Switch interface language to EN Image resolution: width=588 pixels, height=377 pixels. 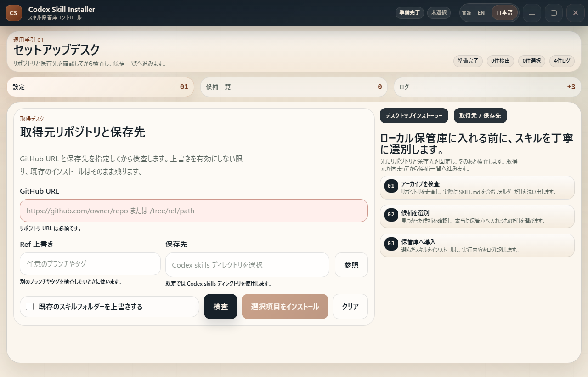pyautogui.click(x=481, y=13)
